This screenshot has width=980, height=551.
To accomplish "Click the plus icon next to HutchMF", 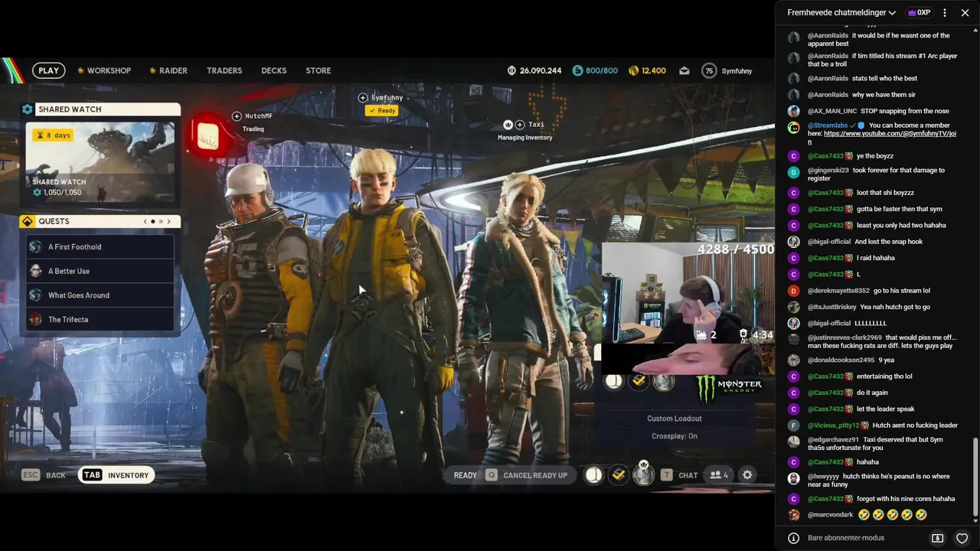I will [x=237, y=116].
